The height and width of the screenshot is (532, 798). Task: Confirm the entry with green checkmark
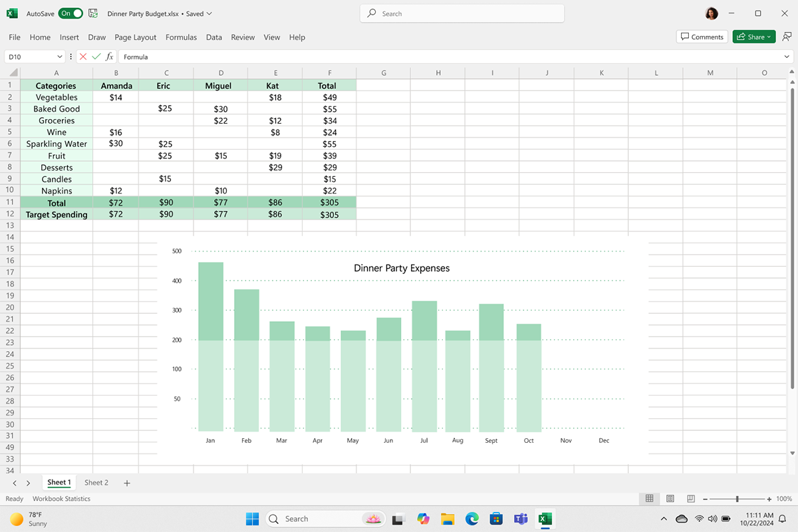pyautogui.click(x=96, y=57)
